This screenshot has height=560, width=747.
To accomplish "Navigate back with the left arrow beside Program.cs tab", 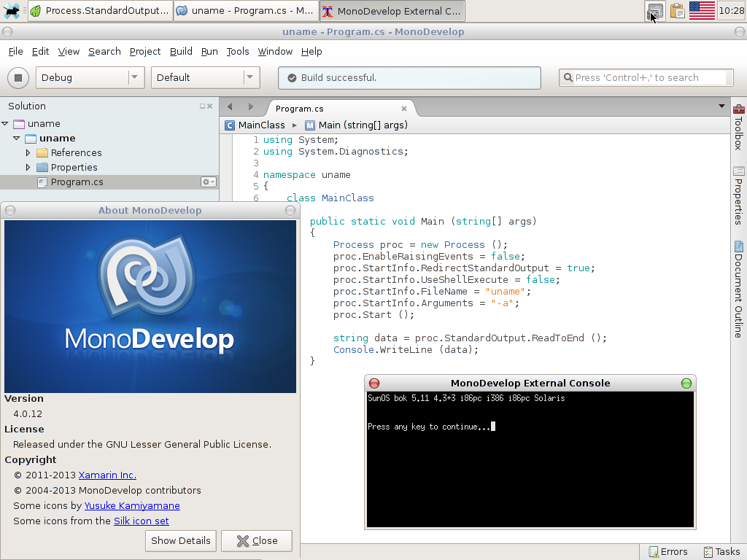I will click(x=230, y=106).
